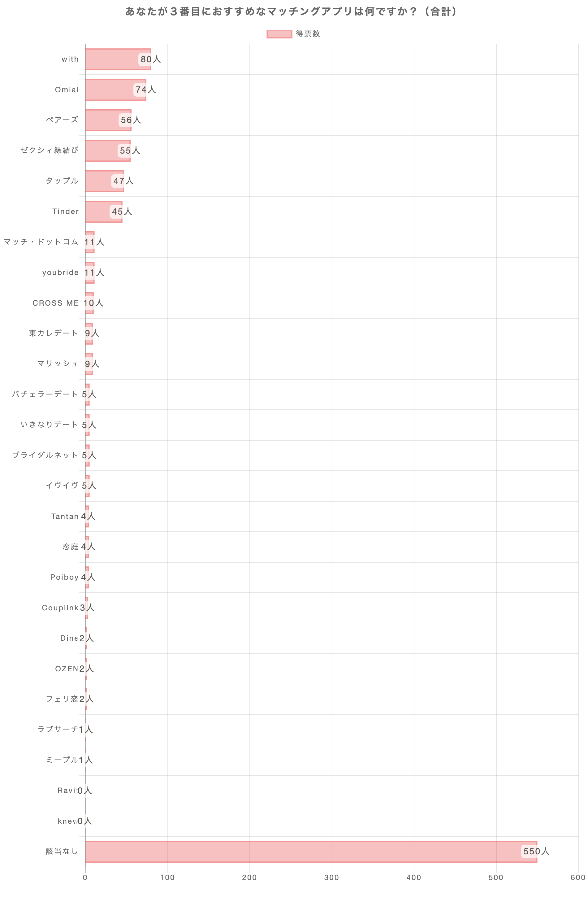
Task: Click the 300 tick on x-axis
Action: (331, 878)
